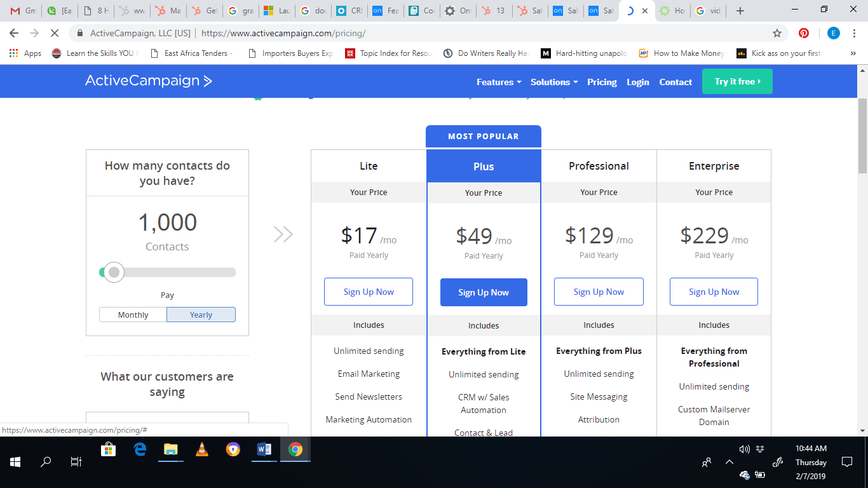The width and height of the screenshot is (868, 488).
Task: Close the current ActiveCampaign tab
Action: coord(645,11)
